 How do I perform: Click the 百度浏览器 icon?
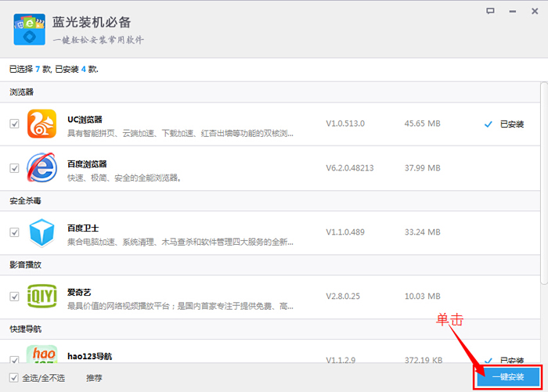click(x=42, y=167)
